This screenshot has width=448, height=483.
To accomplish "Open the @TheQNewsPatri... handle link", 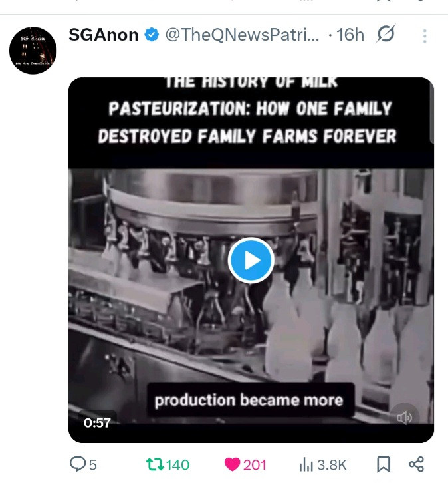I will click(x=242, y=35).
